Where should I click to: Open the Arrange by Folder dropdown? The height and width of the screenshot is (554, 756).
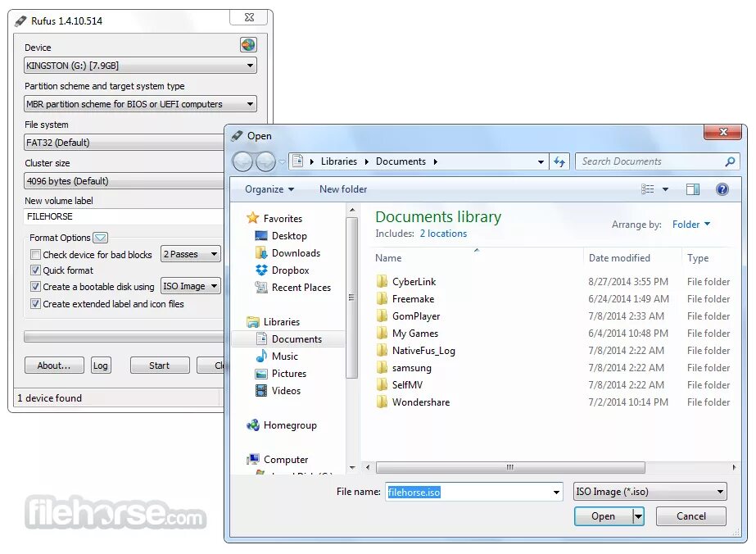(691, 225)
